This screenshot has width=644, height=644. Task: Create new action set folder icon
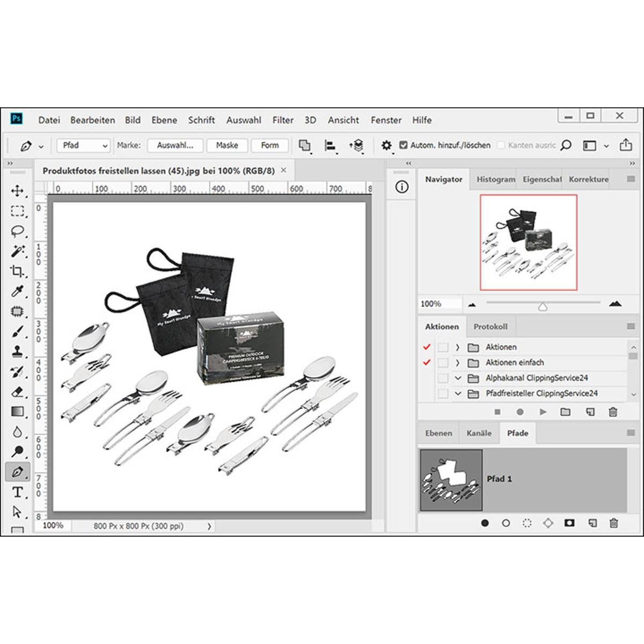tap(565, 412)
